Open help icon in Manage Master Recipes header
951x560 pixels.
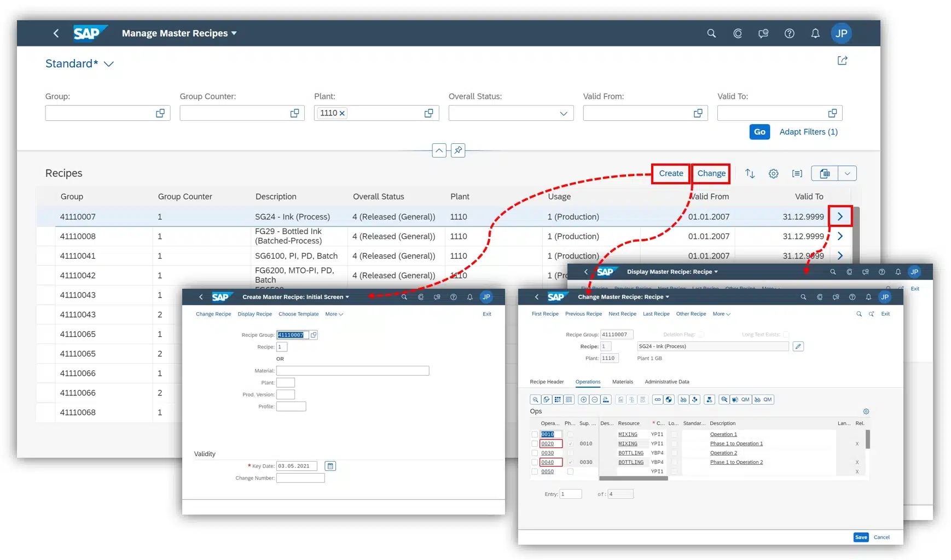(789, 33)
